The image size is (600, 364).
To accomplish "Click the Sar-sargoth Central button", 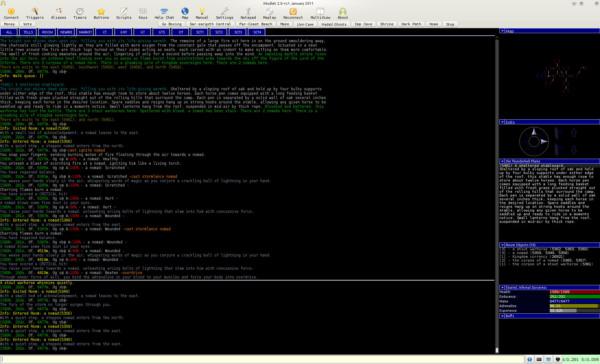I will [210, 24].
